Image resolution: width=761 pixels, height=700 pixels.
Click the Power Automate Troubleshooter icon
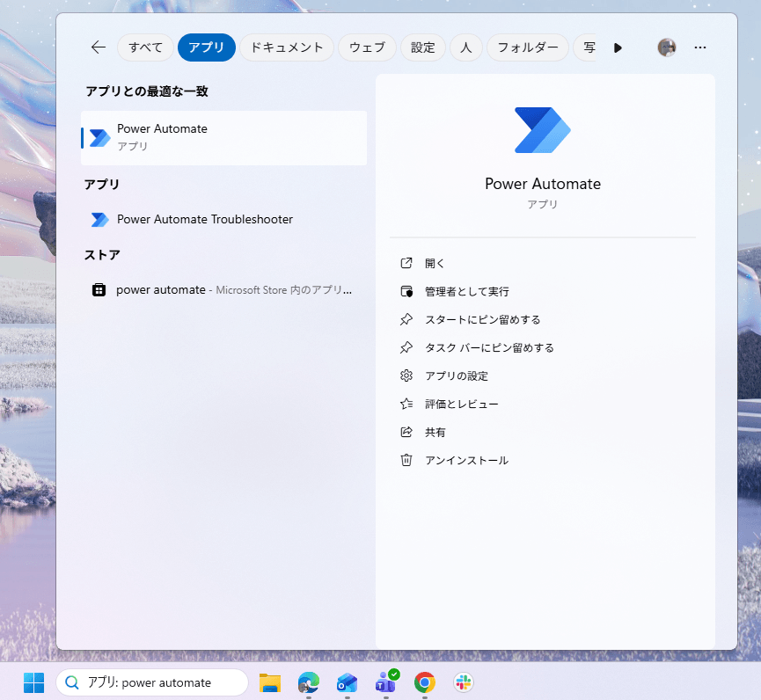click(x=99, y=219)
